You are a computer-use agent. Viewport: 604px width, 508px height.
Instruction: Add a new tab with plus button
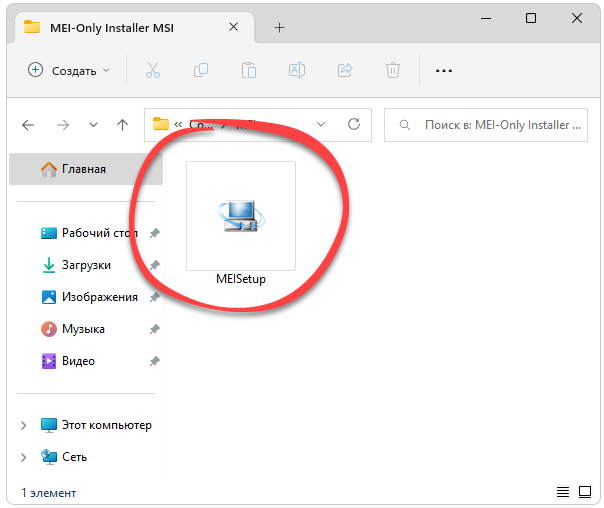tap(280, 27)
